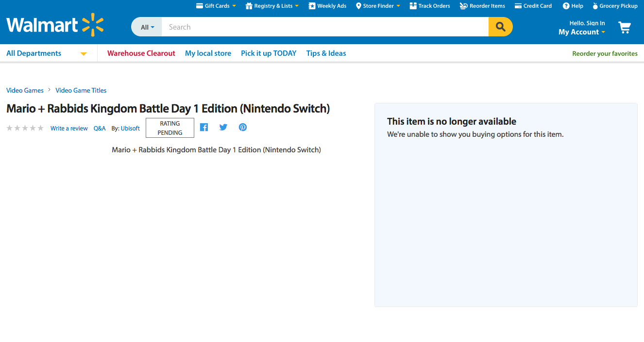Click 'This item is no longer available'
The width and height of the screenshot is (644, 342).
452,121
